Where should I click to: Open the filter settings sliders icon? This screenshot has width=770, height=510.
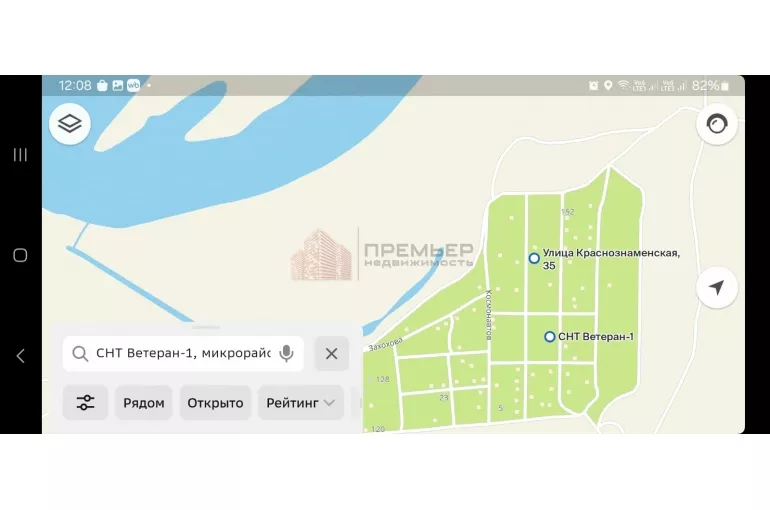[x=85, y=402]
